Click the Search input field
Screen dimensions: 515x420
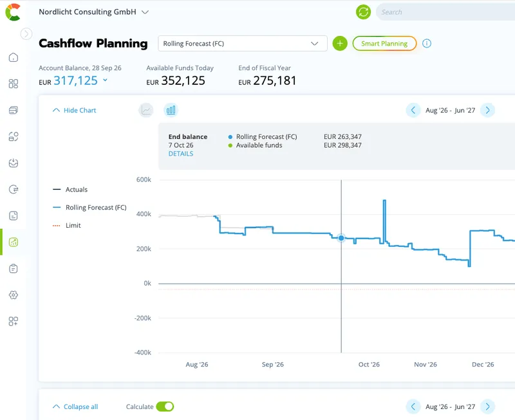click(445, 12)
